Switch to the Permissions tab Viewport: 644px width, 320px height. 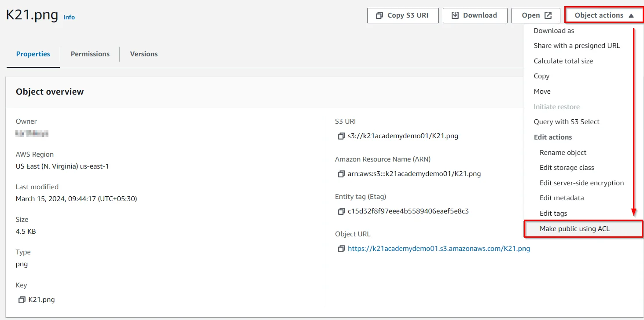(x=90, y=54)
